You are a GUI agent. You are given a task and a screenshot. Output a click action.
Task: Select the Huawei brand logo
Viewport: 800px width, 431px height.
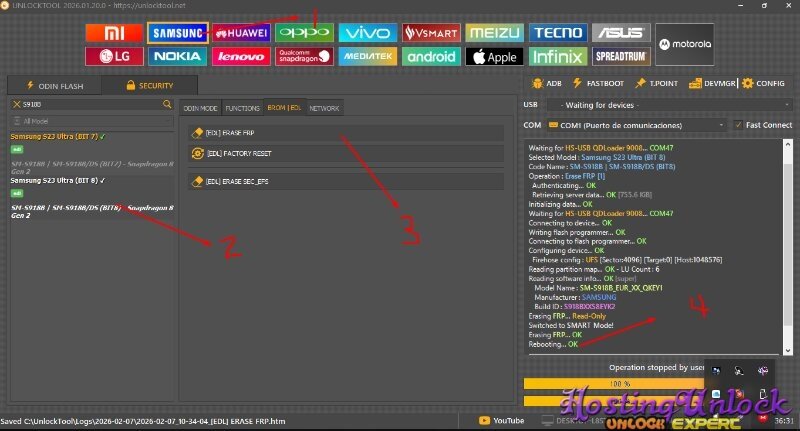pyautogui.click(x=241, y=33)
